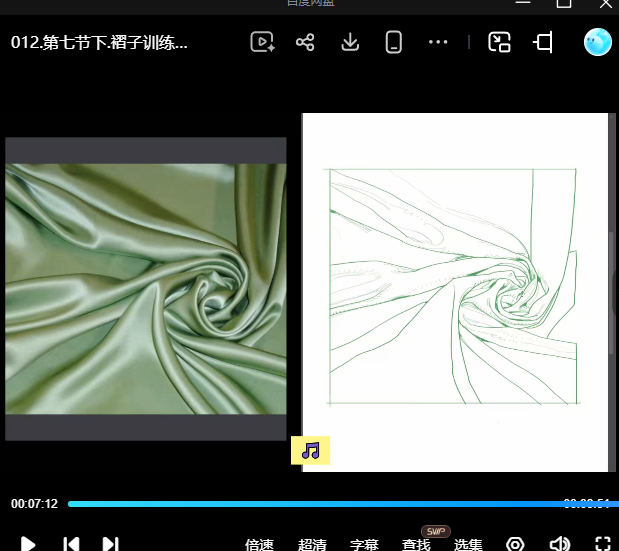Close the player window

click(x=606, y=4)
